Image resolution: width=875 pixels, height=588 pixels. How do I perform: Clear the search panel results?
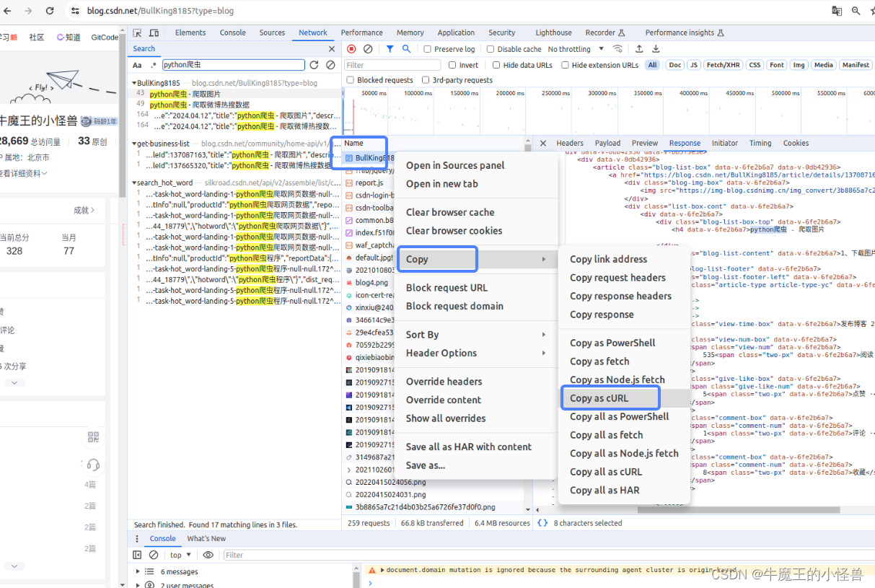pyautogui.click(x=330, y=65)
